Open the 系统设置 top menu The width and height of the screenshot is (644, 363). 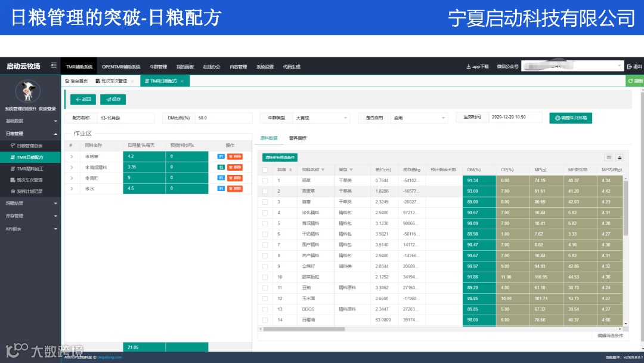point(265,67)
